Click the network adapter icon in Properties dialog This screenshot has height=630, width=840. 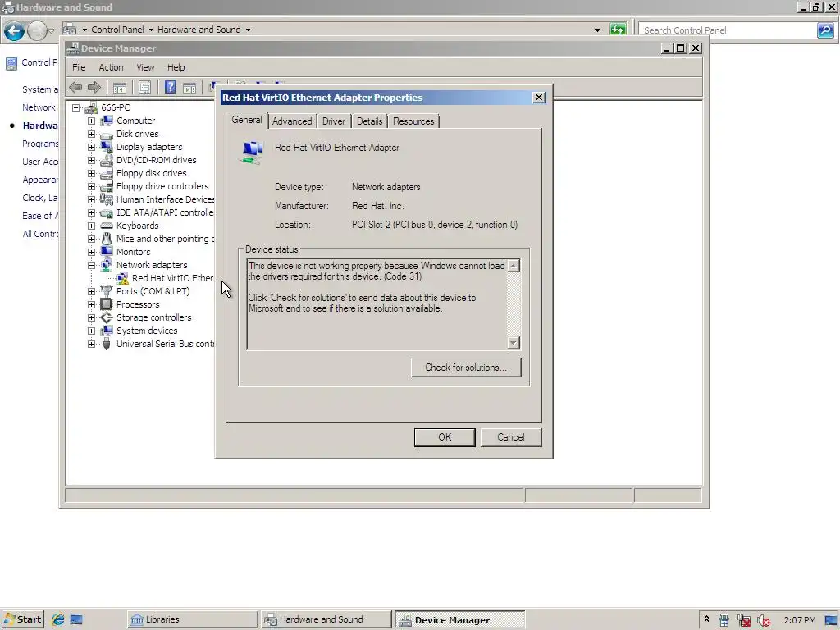(252, 152)
